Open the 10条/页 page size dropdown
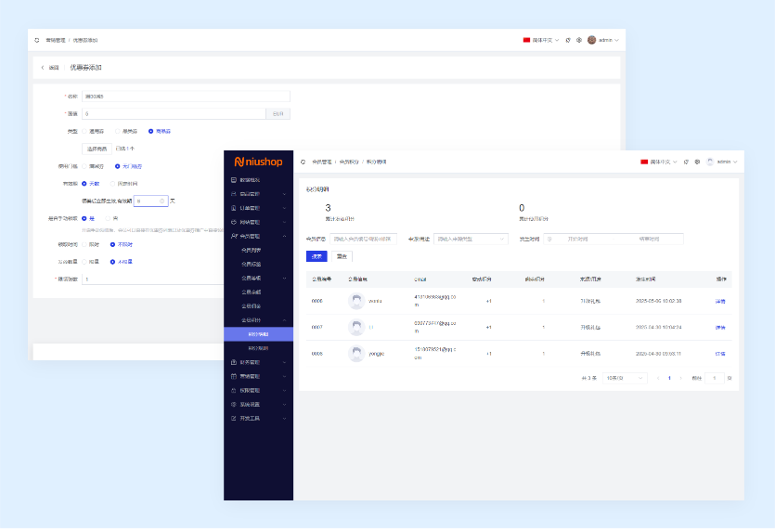 (x=624, y=378)
